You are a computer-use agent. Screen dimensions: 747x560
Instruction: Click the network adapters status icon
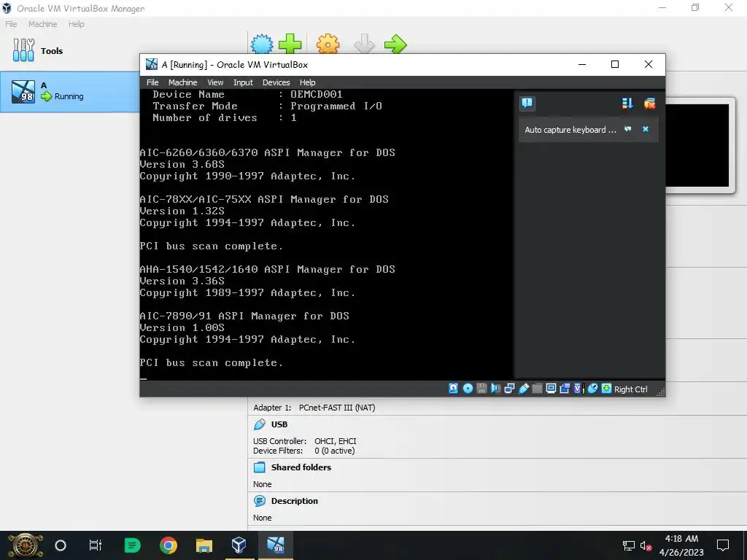[509, 389]
